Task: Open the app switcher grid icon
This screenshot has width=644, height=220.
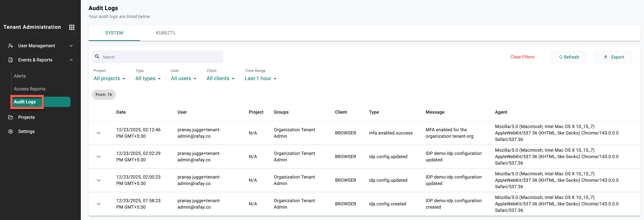Action: [72, 27]
